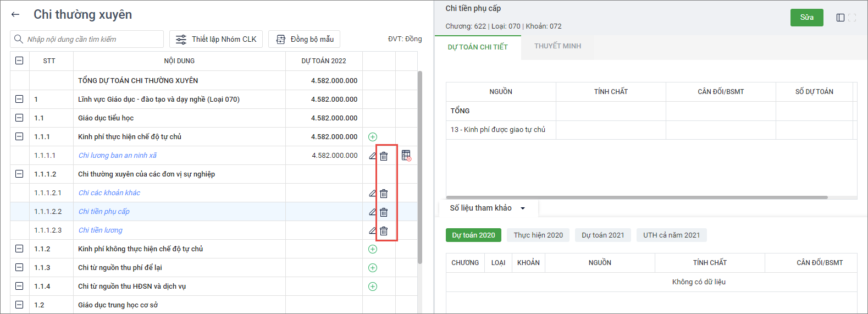Screen dimensions: 868x314
Task: Collapse all rows using the header toggle
Action: 19,60
